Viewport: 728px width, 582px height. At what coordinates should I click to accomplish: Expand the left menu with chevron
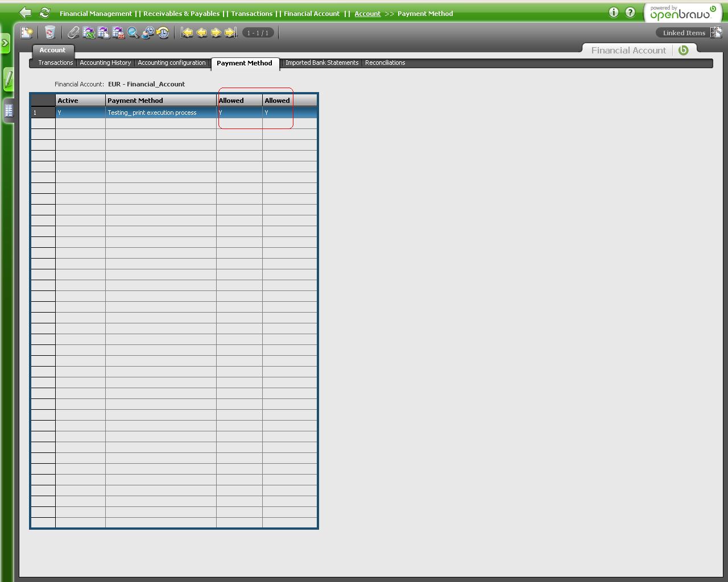pos(5,43)
